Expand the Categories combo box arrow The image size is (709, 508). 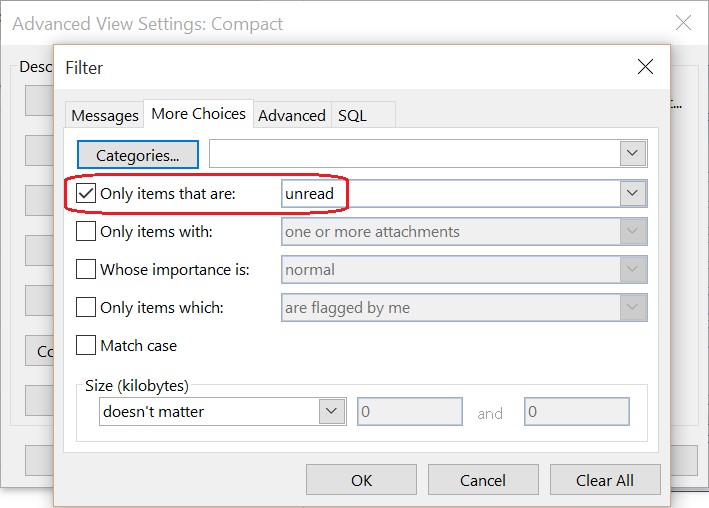point(631,154)
